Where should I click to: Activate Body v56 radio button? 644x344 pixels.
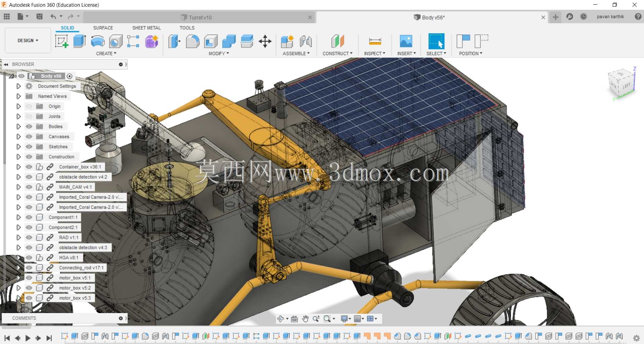click(70, 76)
